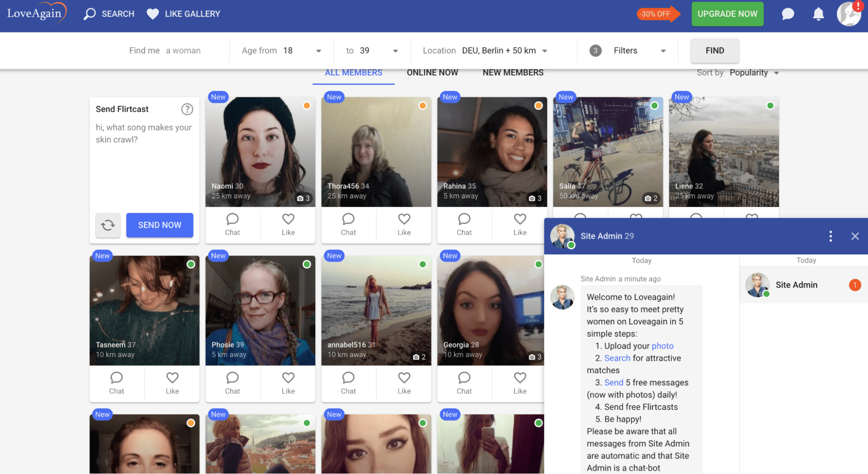Viewport: 868px width, 474px height.
Task: Open your profile avatar in the top bar
Action: (848, 14)
